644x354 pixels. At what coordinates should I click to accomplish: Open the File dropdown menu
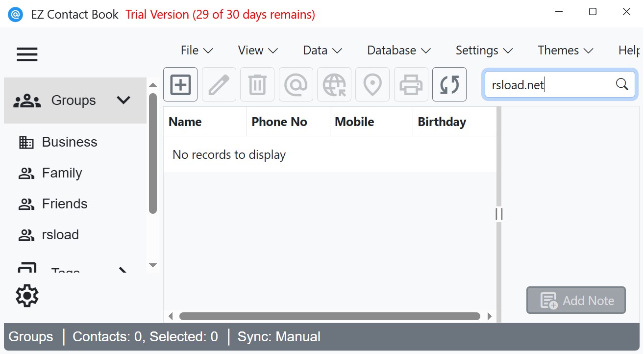197,51
